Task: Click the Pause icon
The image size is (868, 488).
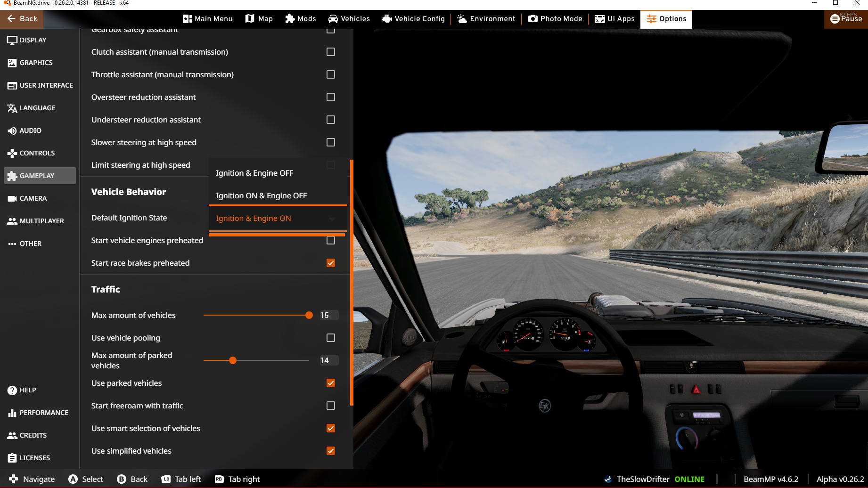Action: [835, 19]
